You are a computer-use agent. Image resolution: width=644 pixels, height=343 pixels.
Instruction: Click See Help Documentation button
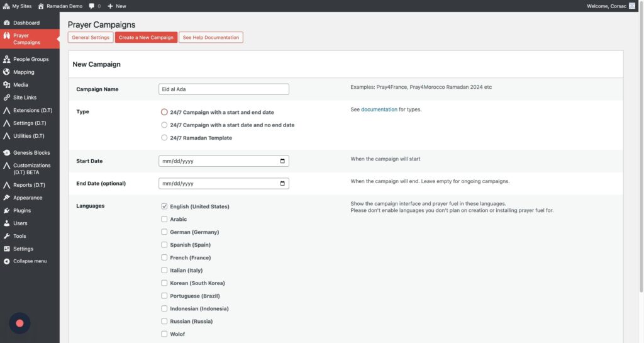point(211,38)
